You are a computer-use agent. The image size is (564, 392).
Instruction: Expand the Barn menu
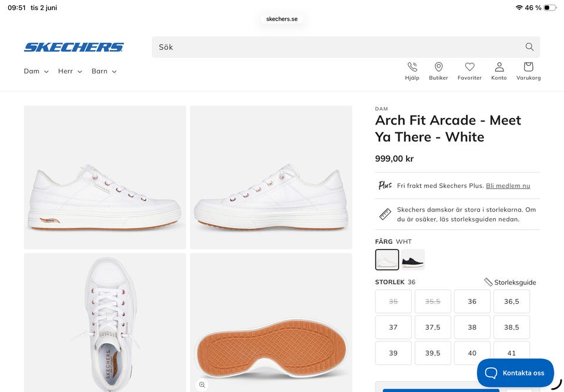[x=104, y=71]
